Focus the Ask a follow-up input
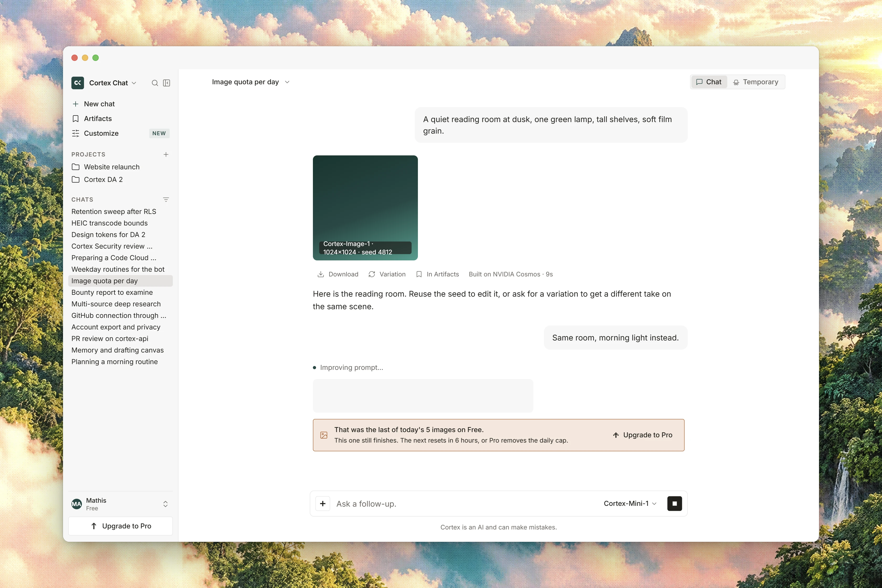 (x=465, y=504)
